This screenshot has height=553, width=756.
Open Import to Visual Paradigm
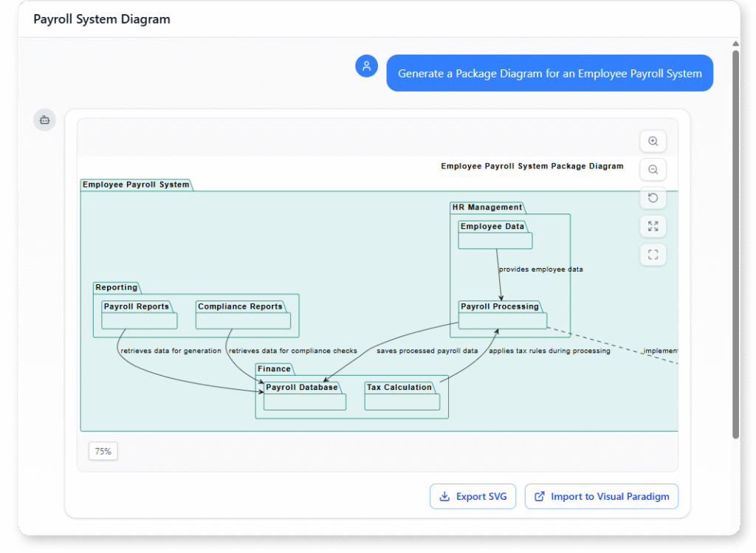(602, 496)
